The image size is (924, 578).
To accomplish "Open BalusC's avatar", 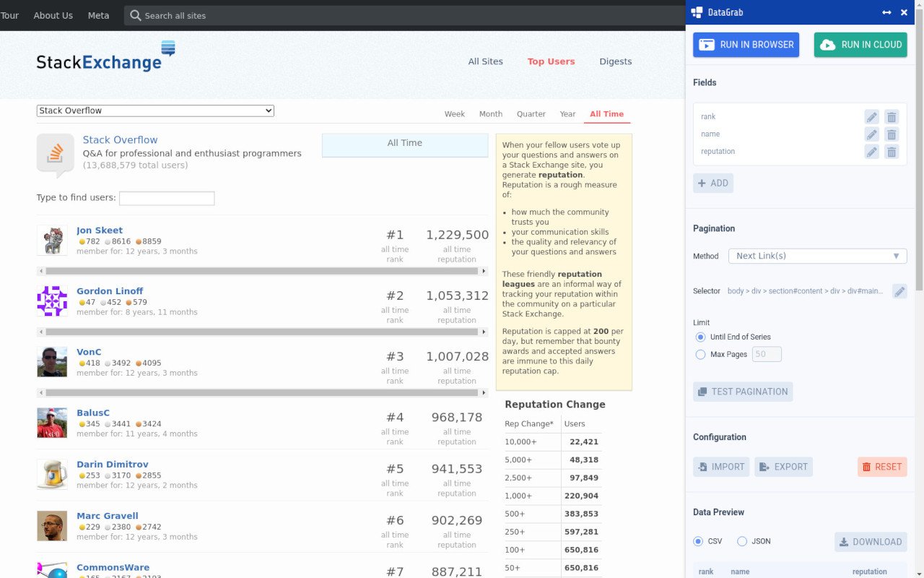I will pyautogui.click(x=52, y=423).
